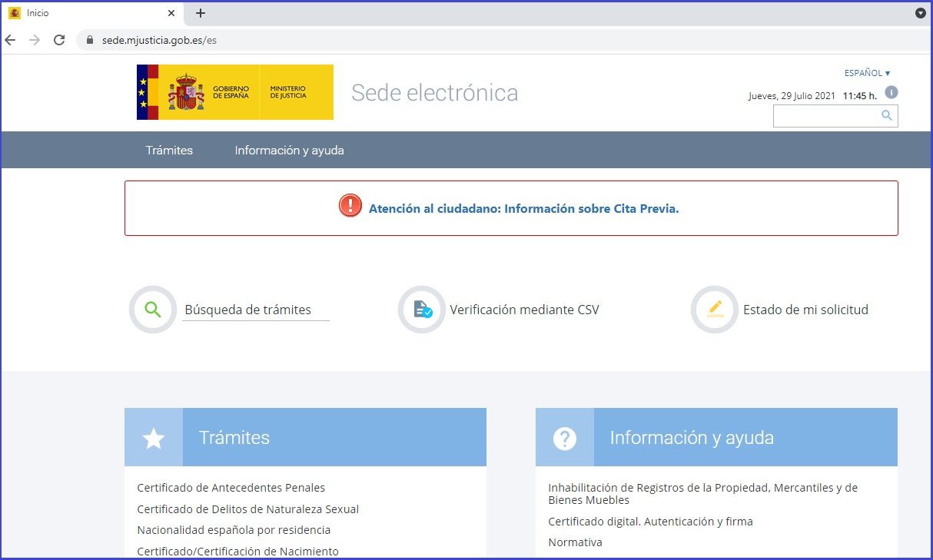
Task: Click the Estado de mi solicitud pencil icon
Action: tap(713, 310)
